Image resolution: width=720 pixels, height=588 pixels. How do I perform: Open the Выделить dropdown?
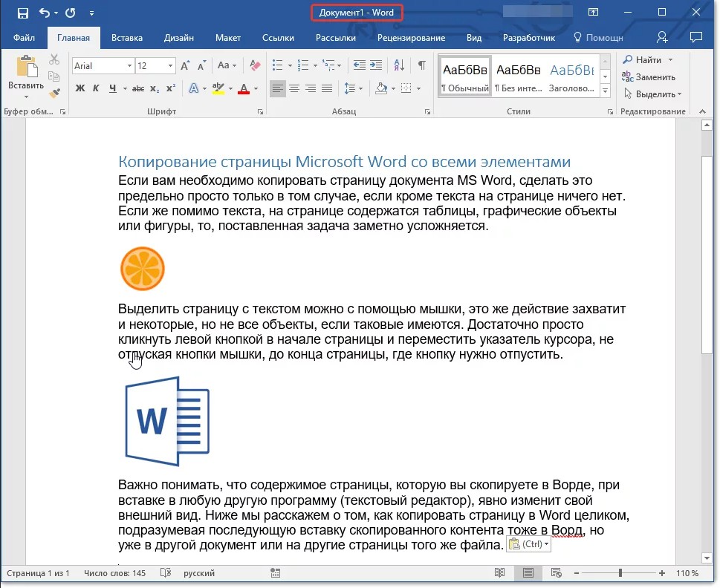652,94
